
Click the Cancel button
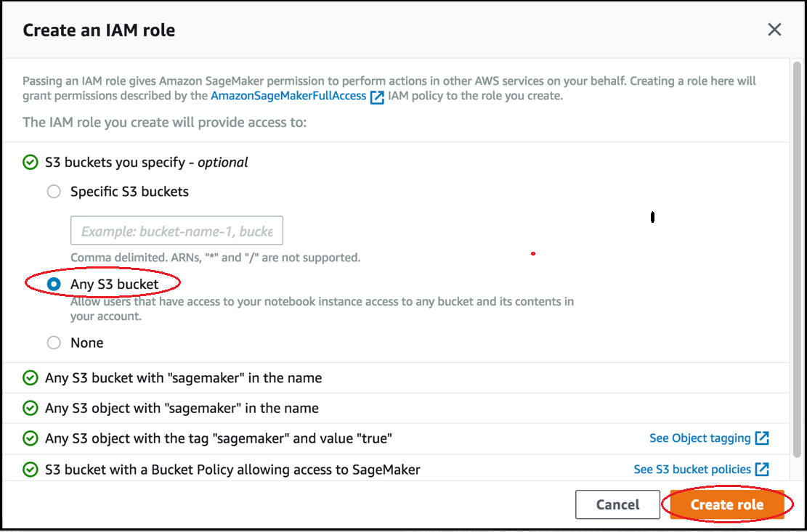[x=617, y=504]
